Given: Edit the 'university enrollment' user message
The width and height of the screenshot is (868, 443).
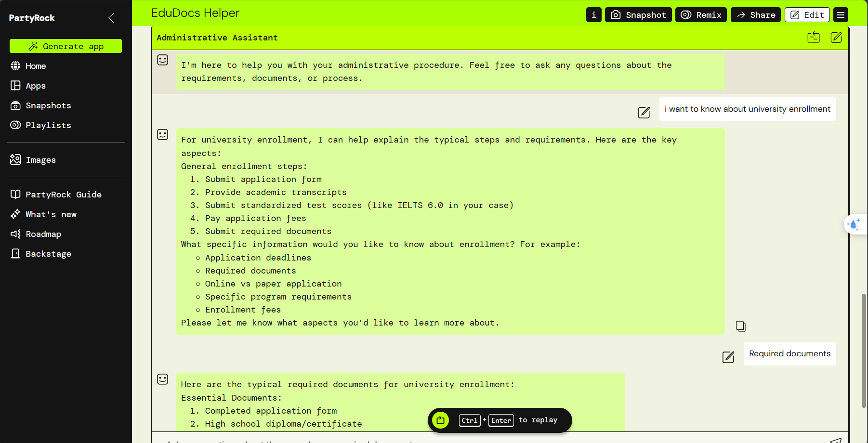Looking at the screenshot, I should pyautogui.click(x=644, y=113).
